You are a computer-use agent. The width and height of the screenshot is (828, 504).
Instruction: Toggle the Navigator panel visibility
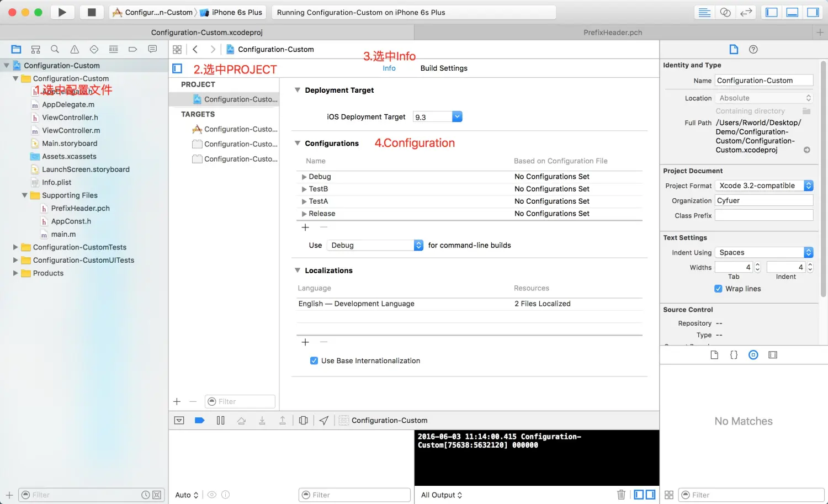click(772, 12)
